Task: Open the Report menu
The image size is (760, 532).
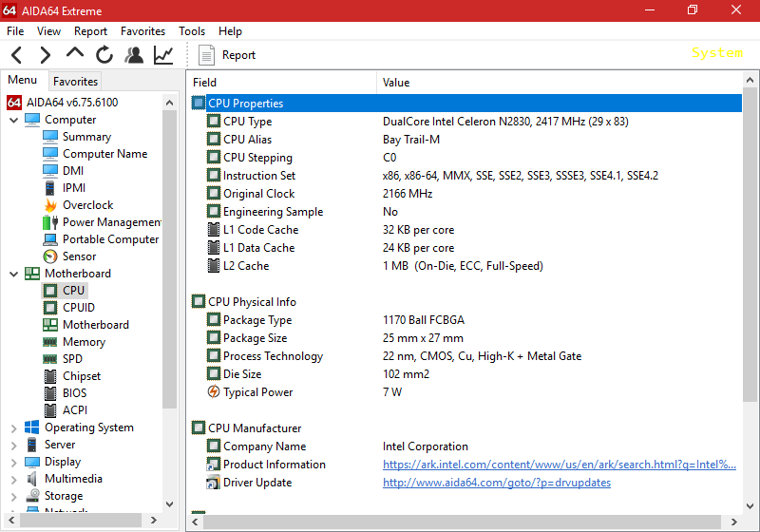Action: point(90,31)
